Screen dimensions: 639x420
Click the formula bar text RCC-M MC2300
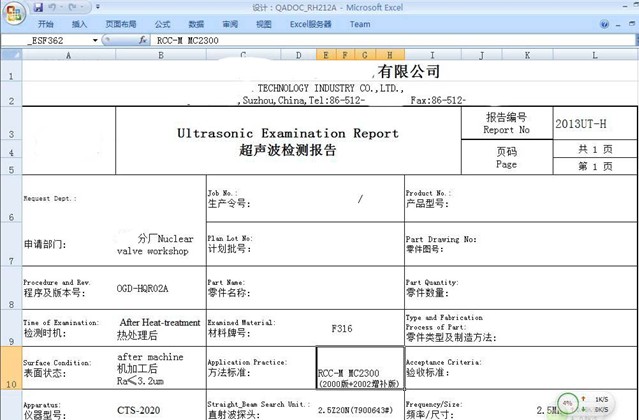[190, 41]
